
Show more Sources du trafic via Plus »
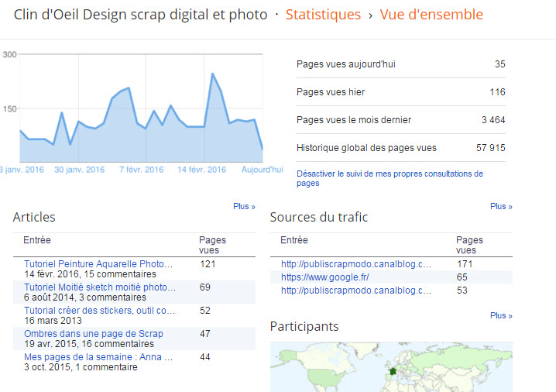[x=501, y=207]
